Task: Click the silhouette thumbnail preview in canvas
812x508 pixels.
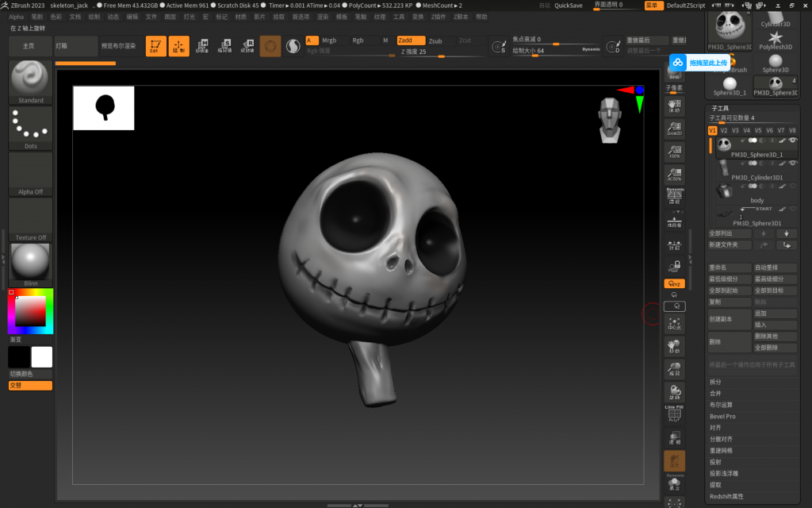Action: coord(104,108)
